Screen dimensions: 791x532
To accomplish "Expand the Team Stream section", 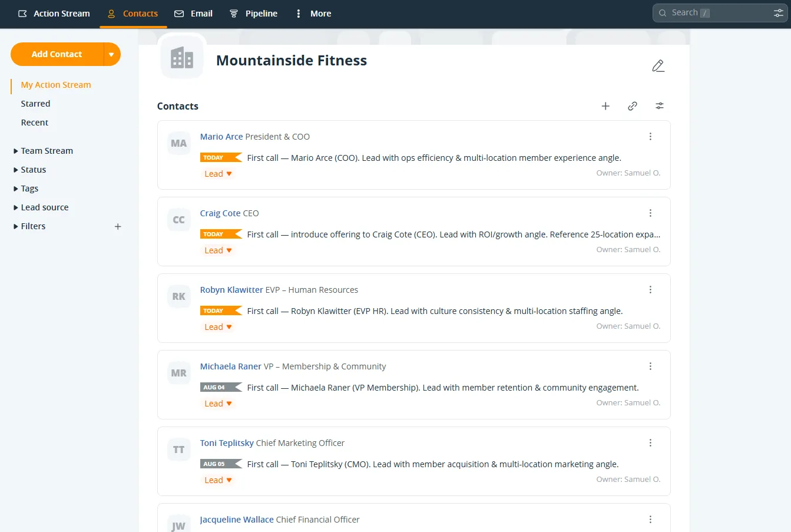I will 43,151.
